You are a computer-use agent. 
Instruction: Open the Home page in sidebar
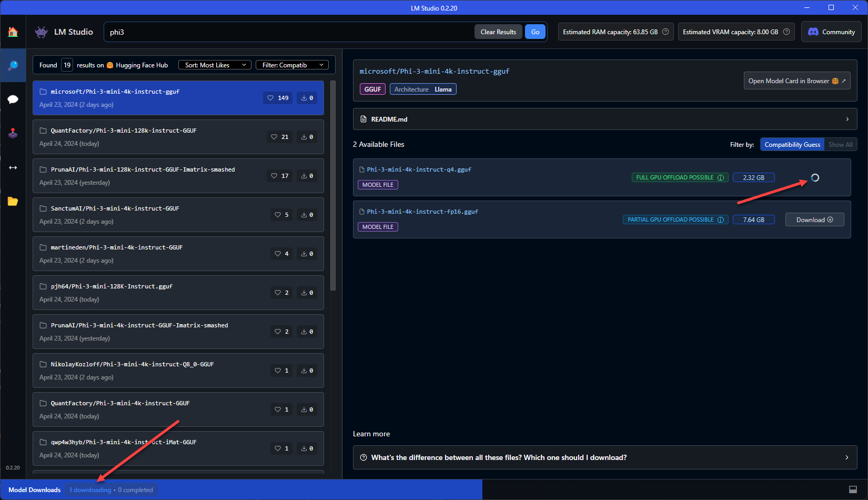tap(13, 32)
